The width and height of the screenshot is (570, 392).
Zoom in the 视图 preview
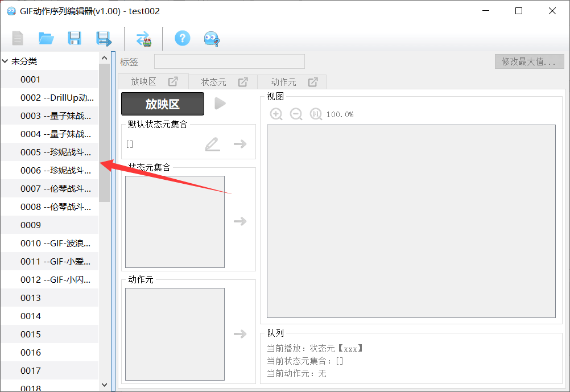coord(276,114)
